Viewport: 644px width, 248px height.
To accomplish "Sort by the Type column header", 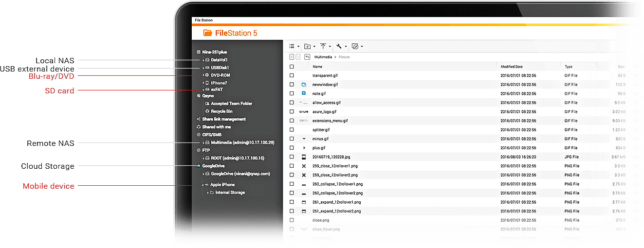I will point(569,67).
